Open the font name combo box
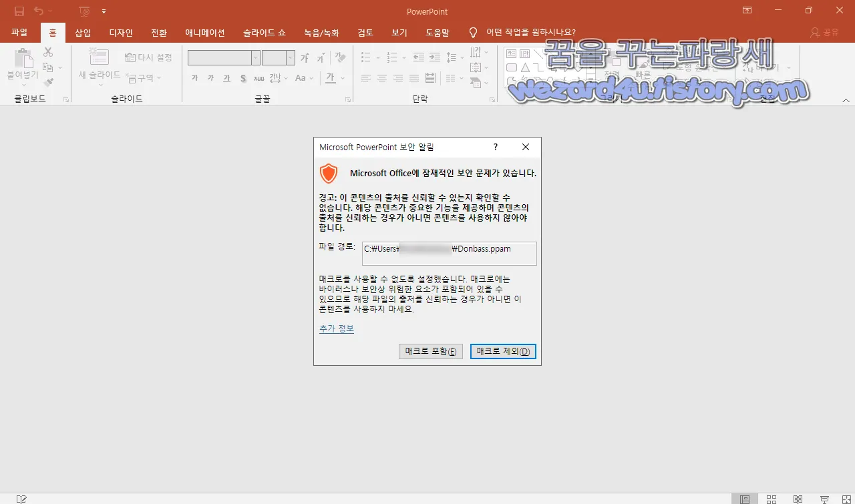This screenshot has height=504, width=855. (224, 58)
